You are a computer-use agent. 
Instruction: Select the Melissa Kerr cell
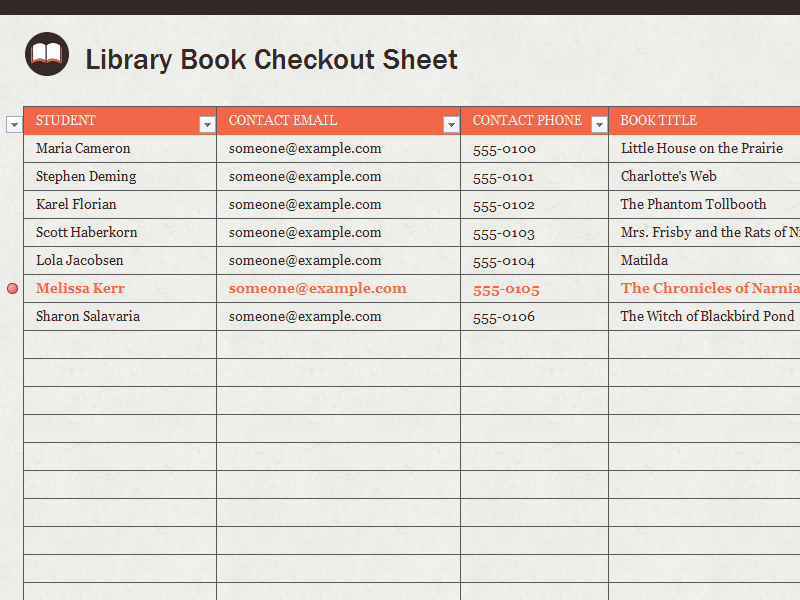(120, 289)
